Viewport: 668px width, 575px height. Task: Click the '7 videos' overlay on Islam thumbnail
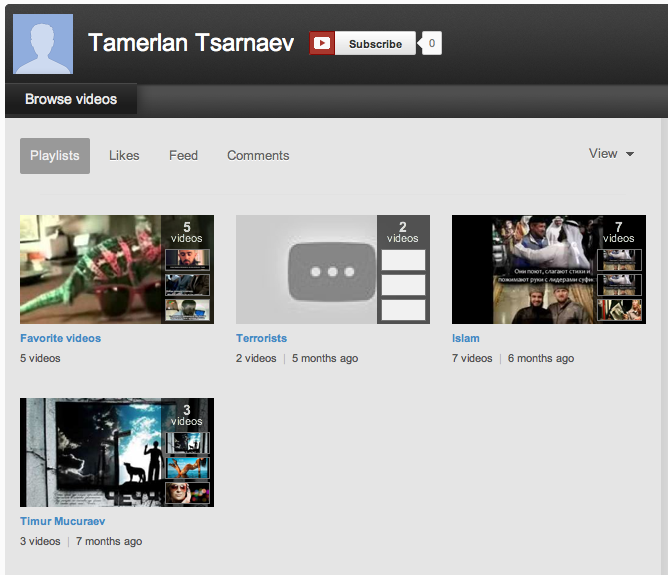pos(619,232)
